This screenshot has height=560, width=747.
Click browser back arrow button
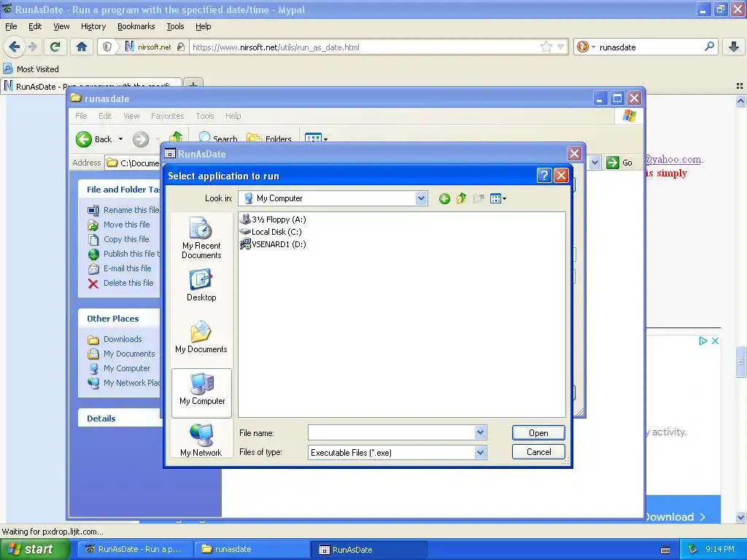point(15,47)
